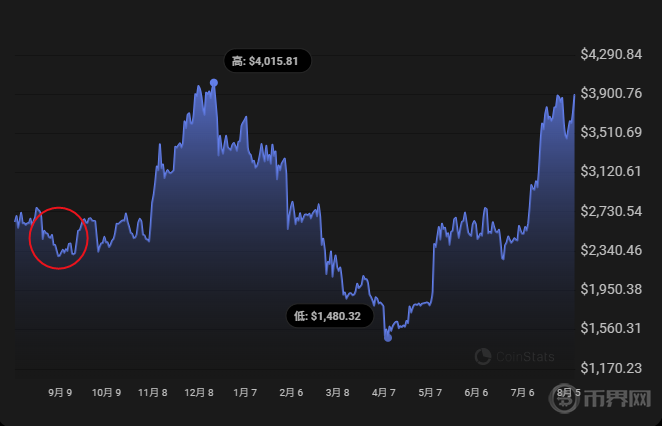Click the CoinStats logo icon

[483, 355]
